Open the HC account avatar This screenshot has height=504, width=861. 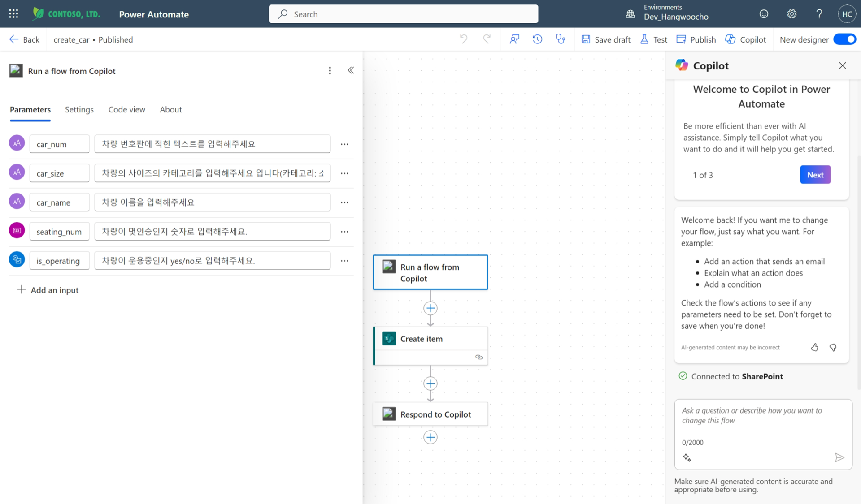[847, 14]
